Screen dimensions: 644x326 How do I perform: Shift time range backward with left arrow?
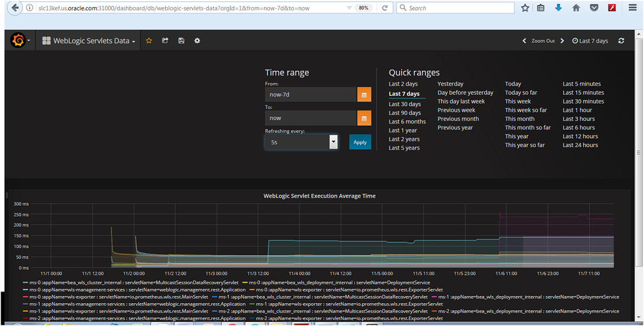pos(525,41)
